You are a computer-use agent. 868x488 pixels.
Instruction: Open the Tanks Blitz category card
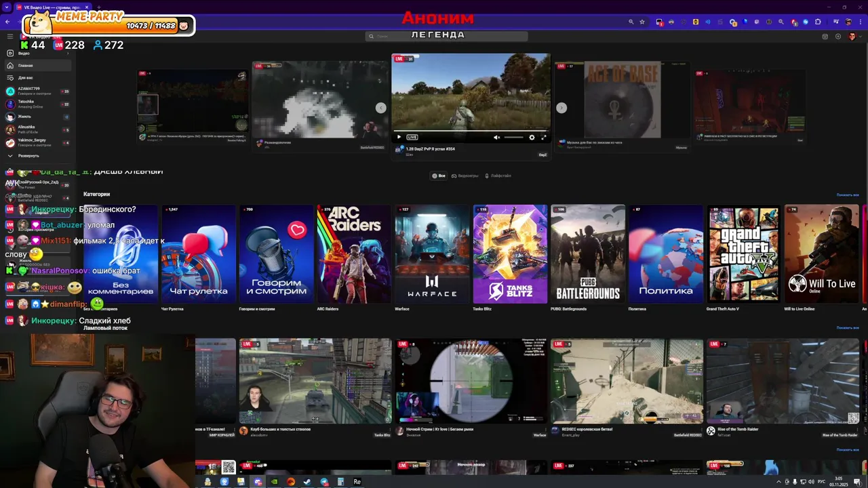pyautogui.click(x=510, y=254)
